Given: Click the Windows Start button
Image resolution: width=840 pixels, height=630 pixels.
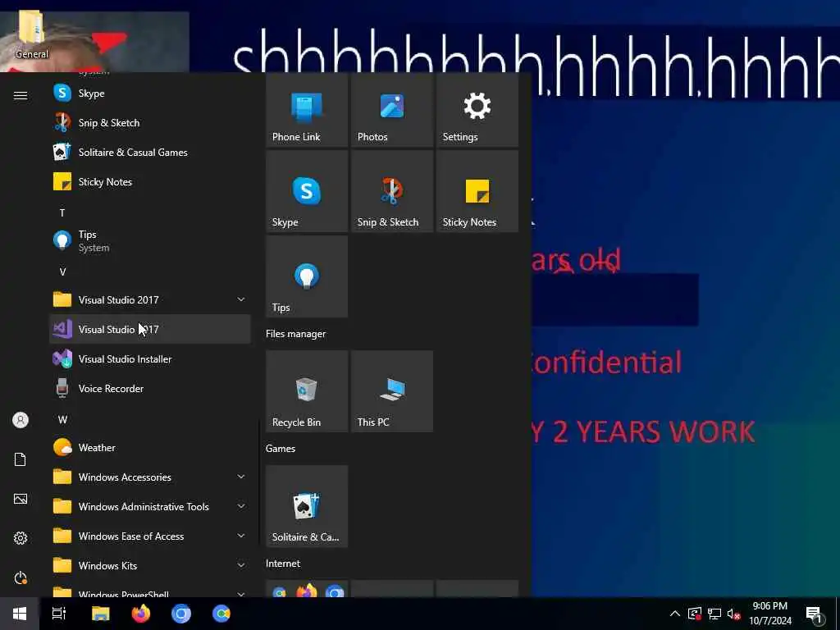Looking at the screenshot, I should click(20, 614).
